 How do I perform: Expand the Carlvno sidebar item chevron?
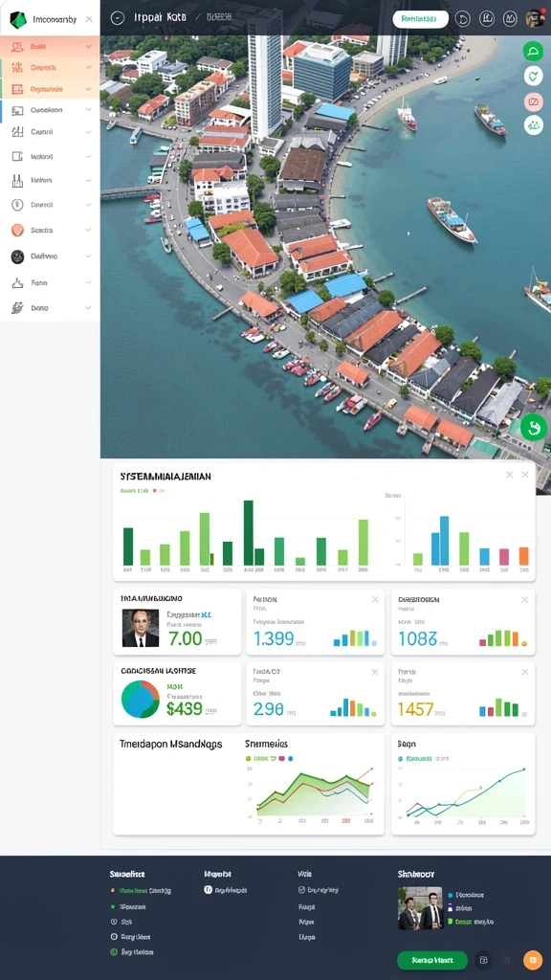tap(88, 256)
